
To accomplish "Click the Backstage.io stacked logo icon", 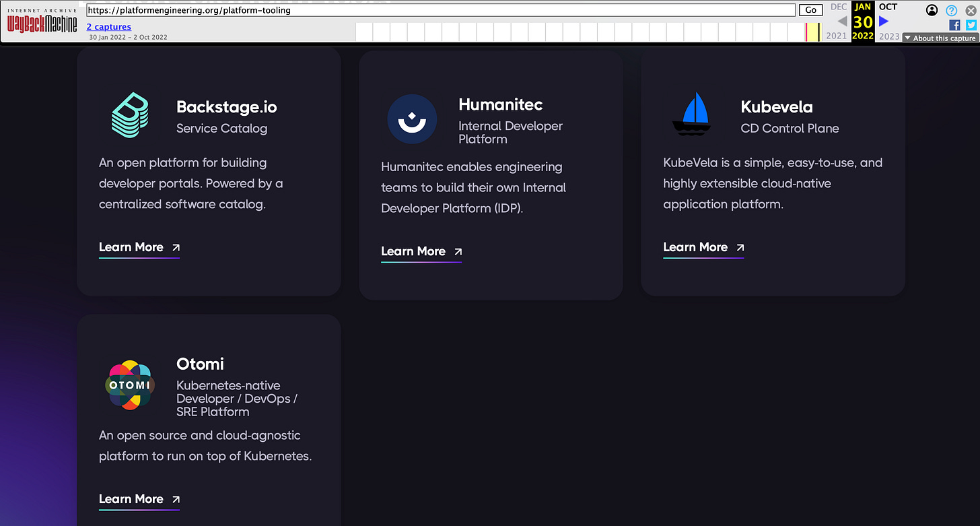I will (x=129, y=116).
